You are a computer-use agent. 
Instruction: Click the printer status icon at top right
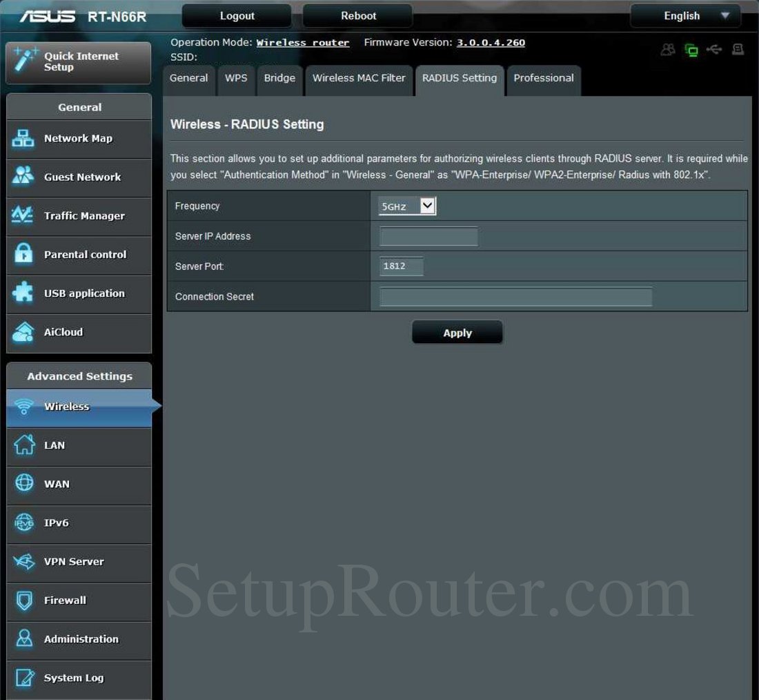(x=738, y=49)
